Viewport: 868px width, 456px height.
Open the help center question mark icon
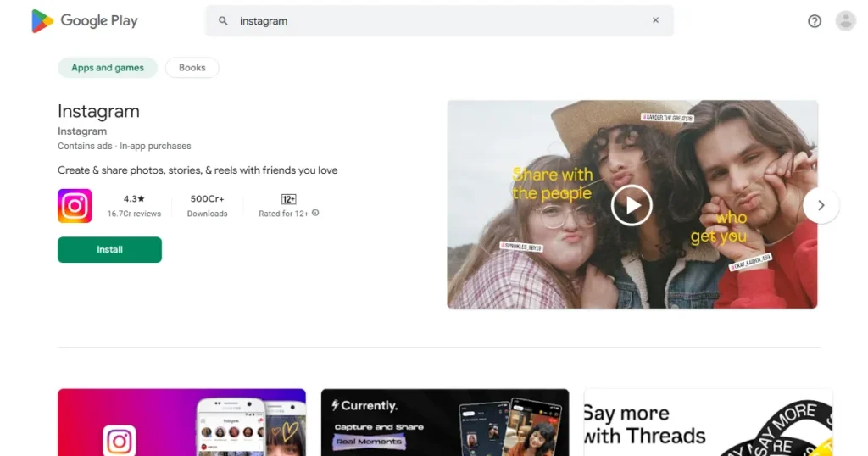[x=815, y=21]
